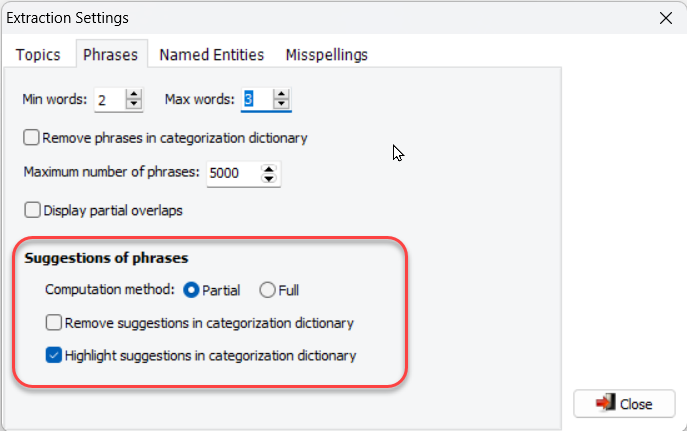Select the Partial computation method
The height and width of the screenshot is (433, 687).
(x=191, y=290)
